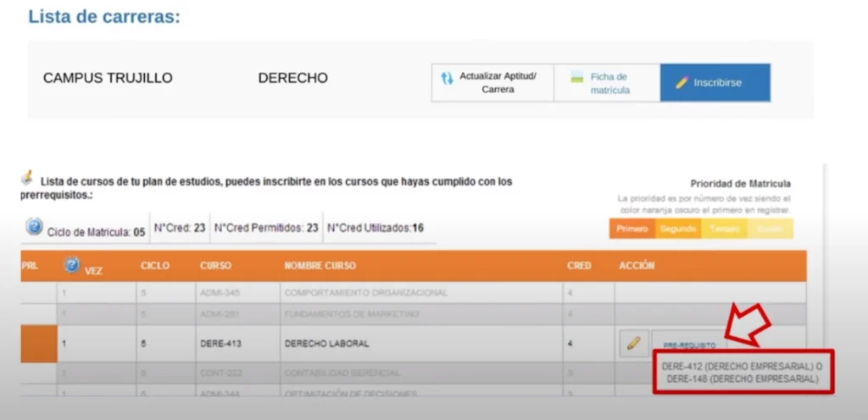Select the Primero priority color swatch

click(x=632, y=229)
